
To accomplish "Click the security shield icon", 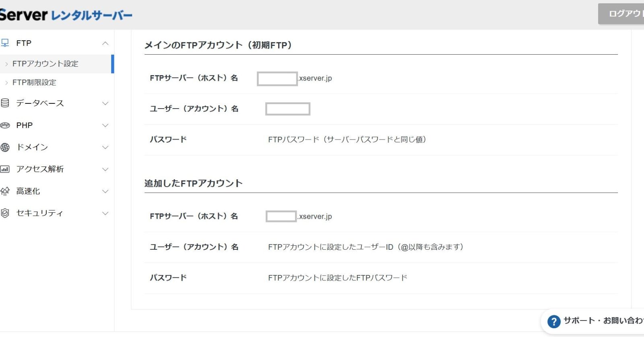I will 5,213.
